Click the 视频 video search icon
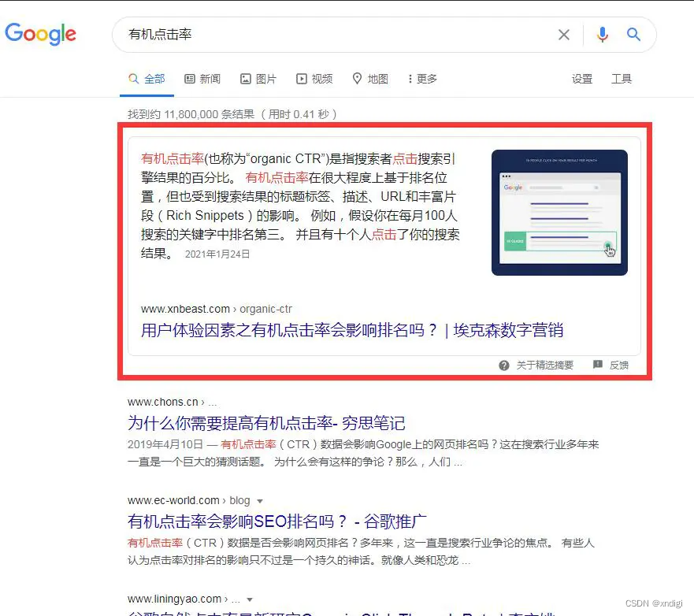This screenshot has height=616, width=694. tap(300, 78)
